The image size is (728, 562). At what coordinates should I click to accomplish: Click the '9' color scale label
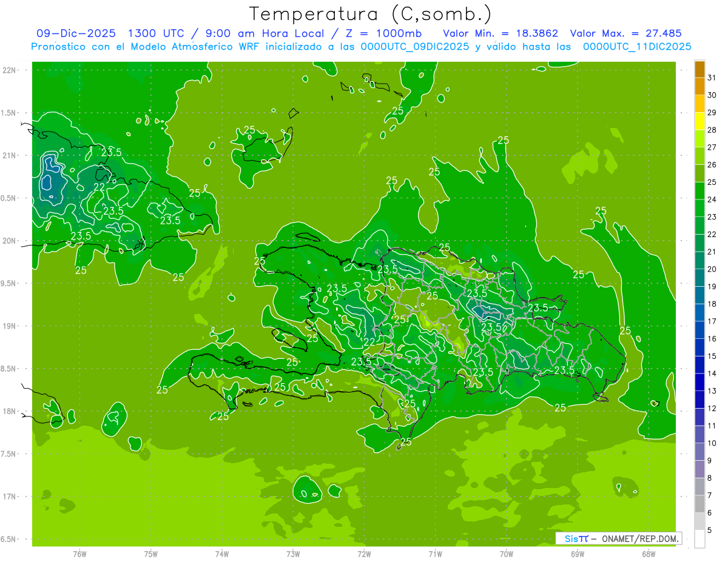(710, 461)
